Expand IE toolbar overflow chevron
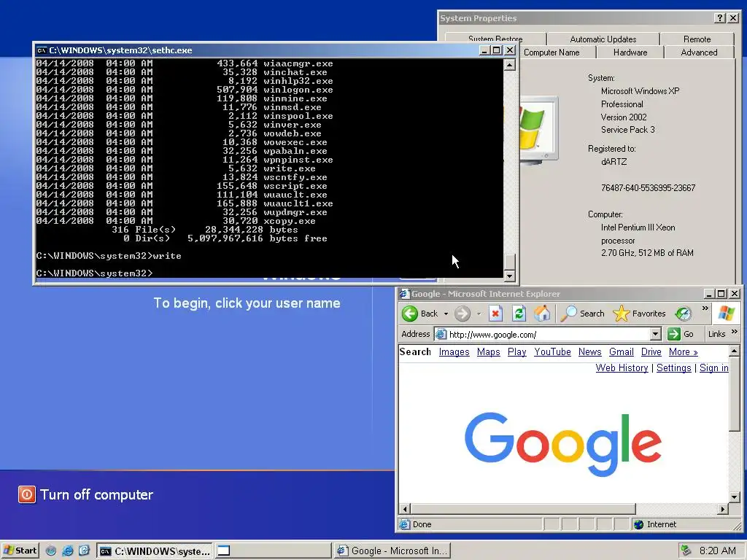The image size is (747, 560). click(705, 308)
